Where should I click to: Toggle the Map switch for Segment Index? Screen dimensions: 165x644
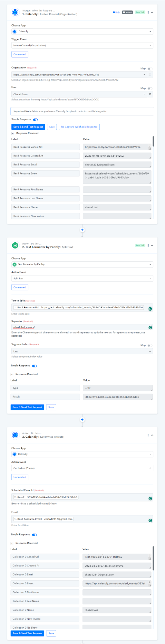coord(150,345)
